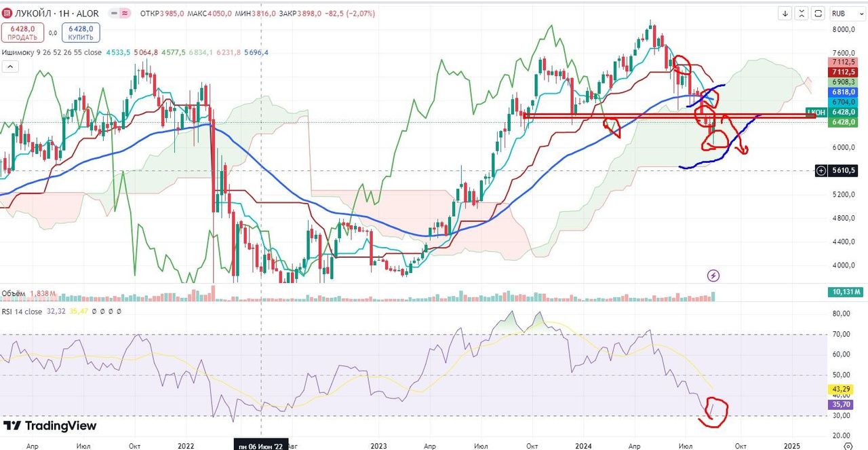868x450 pixels.
Task: Click the TradingView logo
Action: tap(50, 426)
